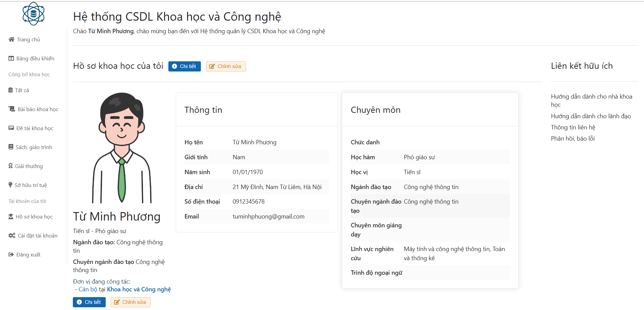This screenshot has height=310, width=644.
Task: Open Hướng dẫn dành cho nhà khoa học
Action: click(591, 100)
